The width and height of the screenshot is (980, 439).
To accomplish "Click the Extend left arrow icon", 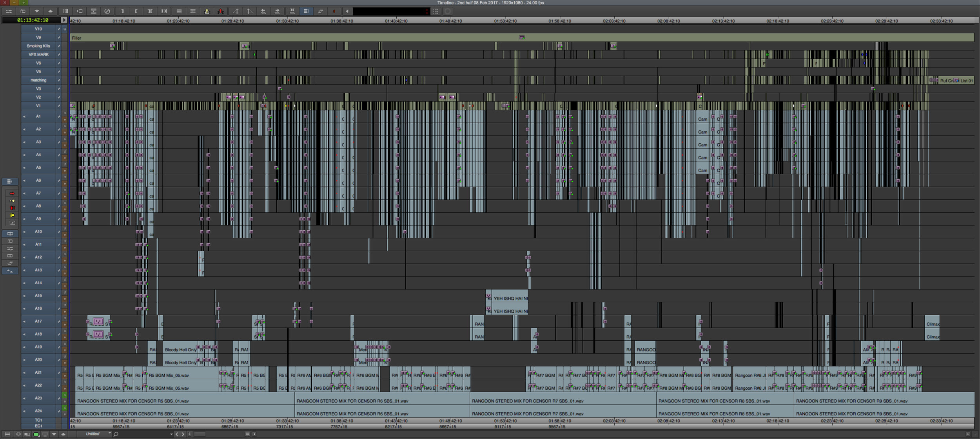I will point(263,11).
